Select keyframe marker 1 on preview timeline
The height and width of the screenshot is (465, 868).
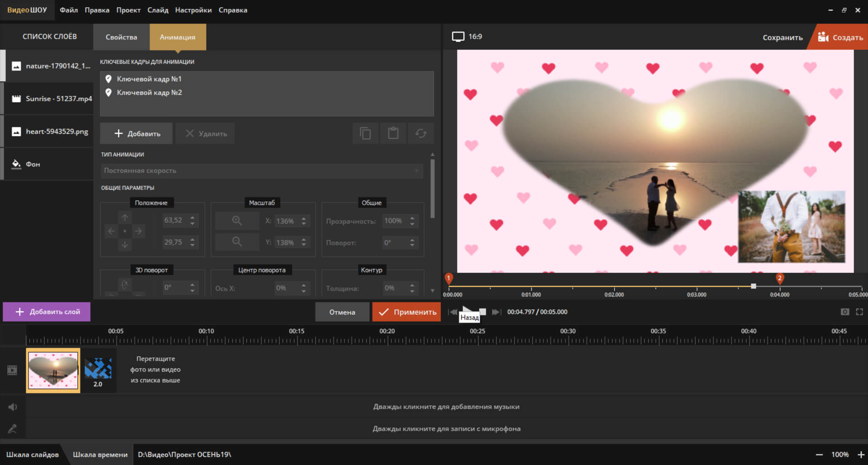pyautogui.click(x=448, y=278)
